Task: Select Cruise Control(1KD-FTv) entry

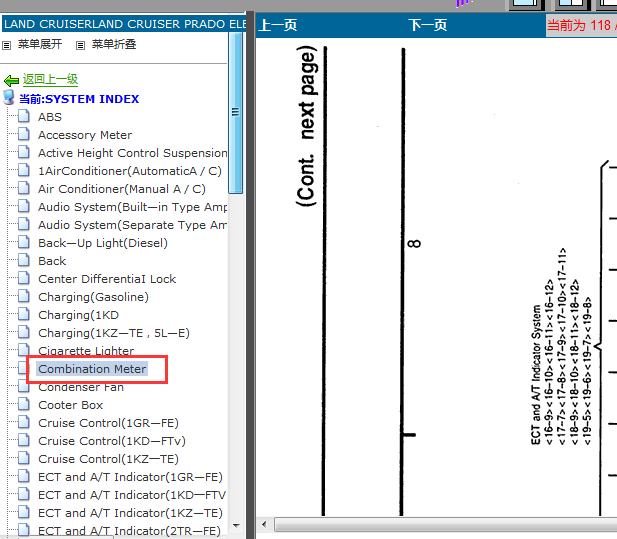Action: click(112, 441)
